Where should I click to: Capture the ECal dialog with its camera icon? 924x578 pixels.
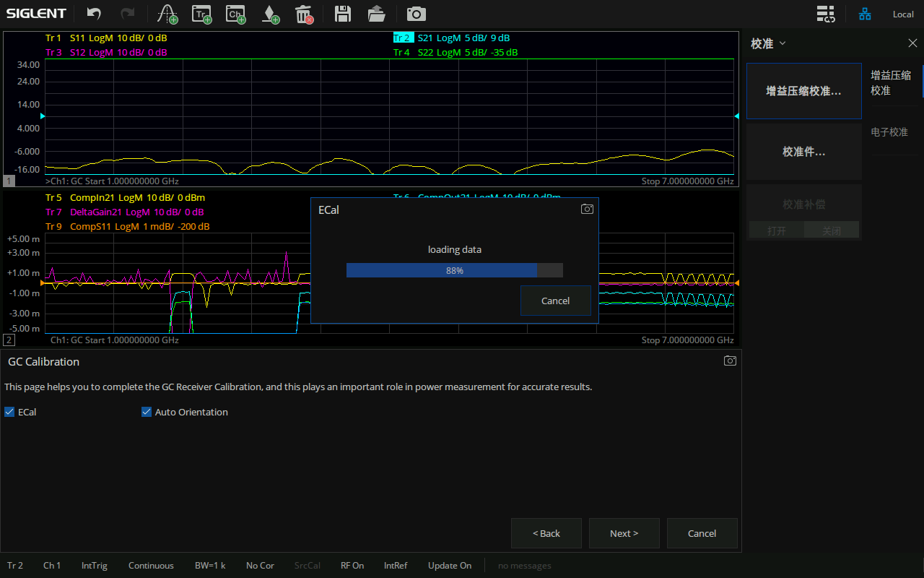pos(588,209)
